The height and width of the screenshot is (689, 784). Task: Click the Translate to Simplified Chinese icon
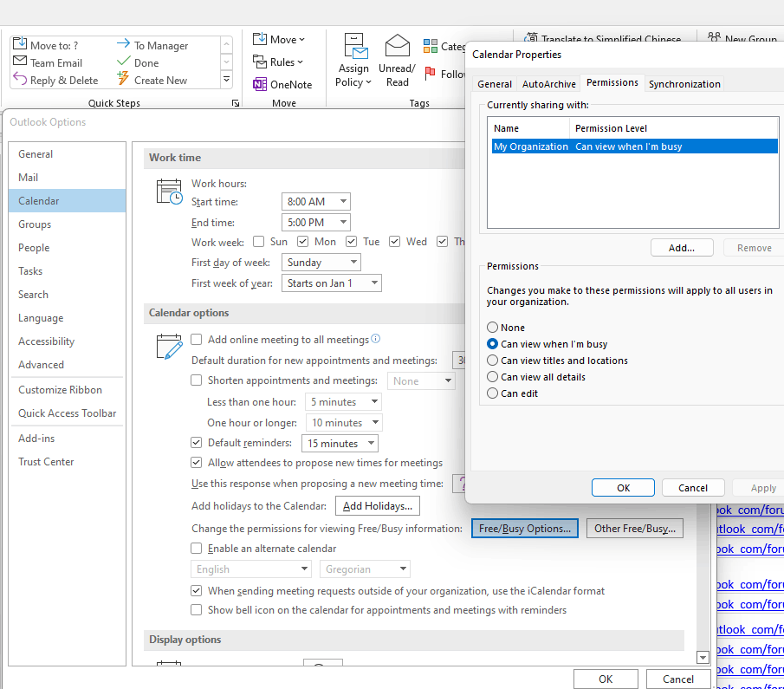pyautogui.click(x=530, y=38)
